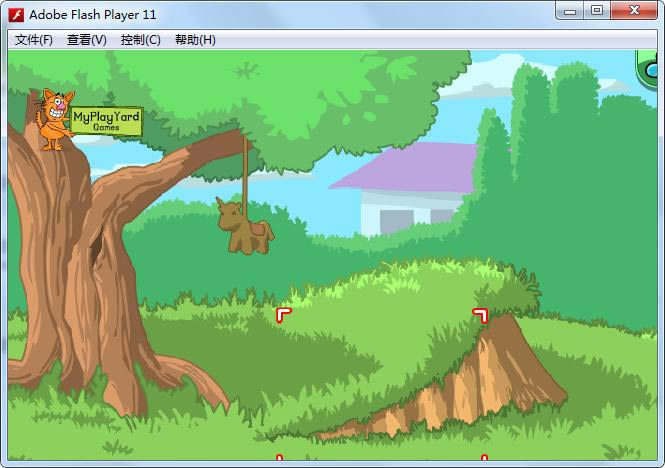This screenshot has height=468, width=665.
Task: Click the hanging horse piñata
Action: pos(243,225)
